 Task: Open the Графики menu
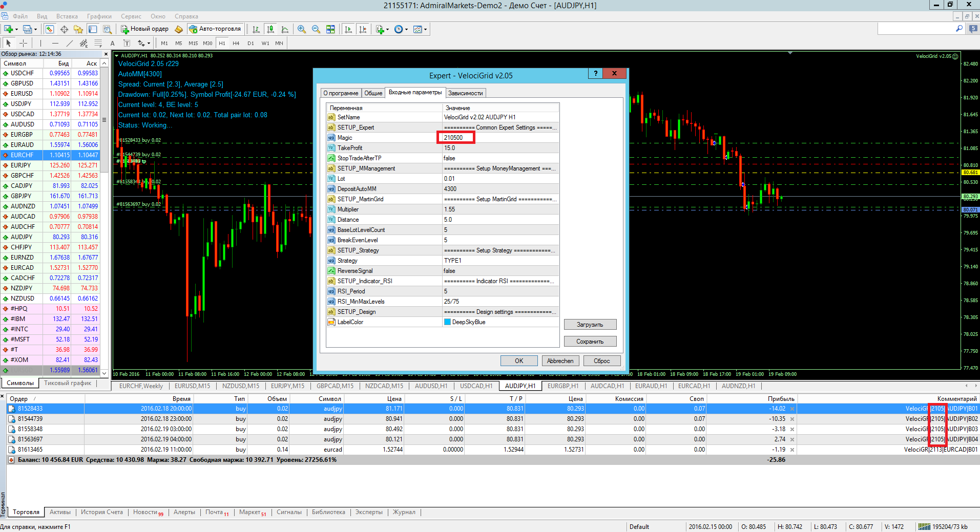click(x=99, y=16)
